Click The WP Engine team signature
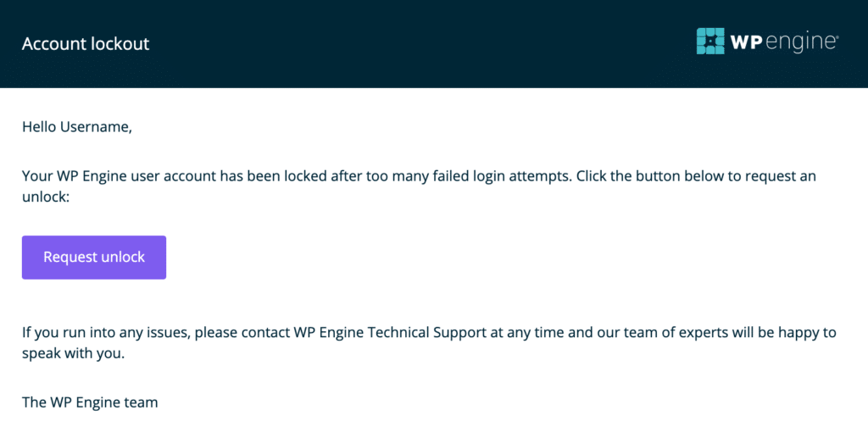Screen dimensions: 868x421 (x=90, y=402)
